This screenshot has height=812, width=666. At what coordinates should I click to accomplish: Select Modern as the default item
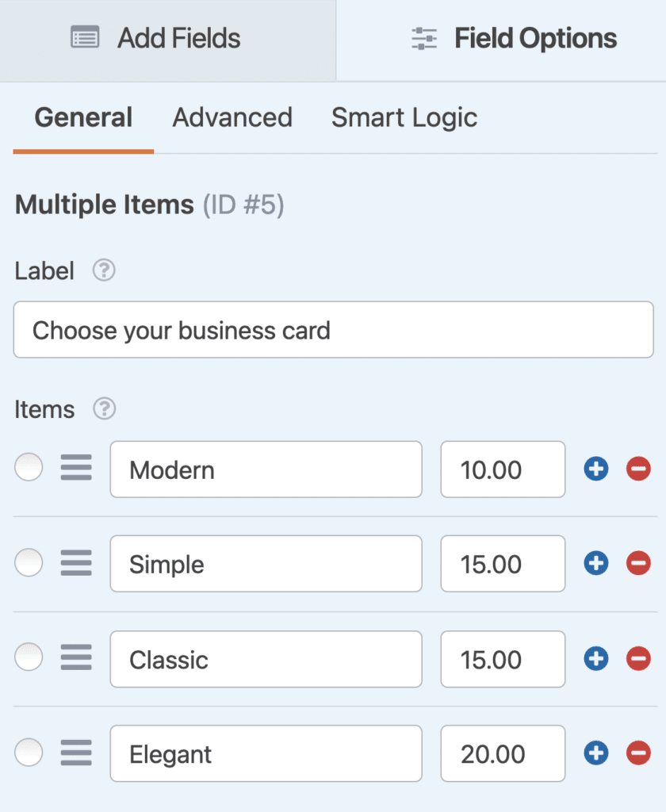(29, 467)
